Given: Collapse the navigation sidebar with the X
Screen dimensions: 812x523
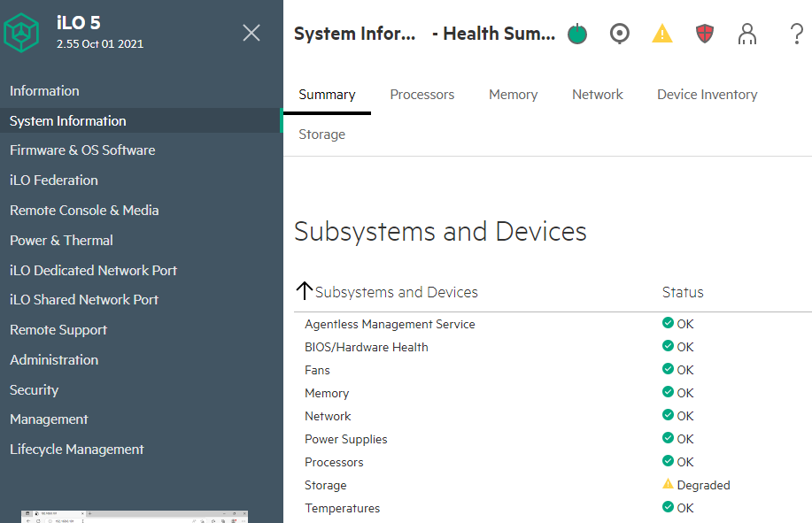Looking at the screenshot, I should (251, 33).
